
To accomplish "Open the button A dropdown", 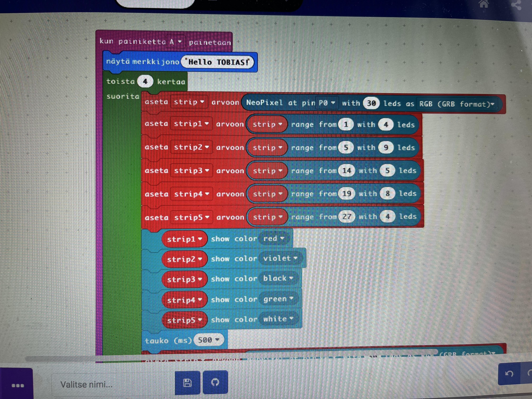I will (176, 42).
